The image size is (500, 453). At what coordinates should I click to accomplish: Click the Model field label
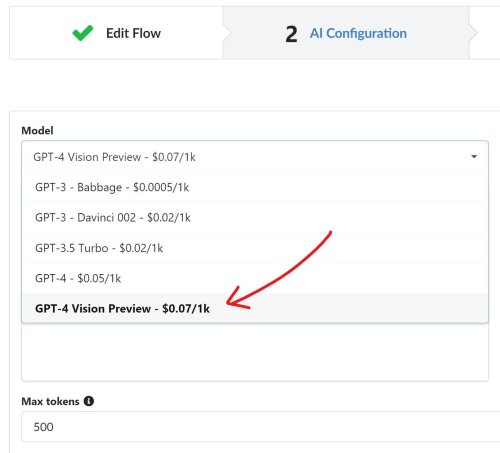click(37, 130)
